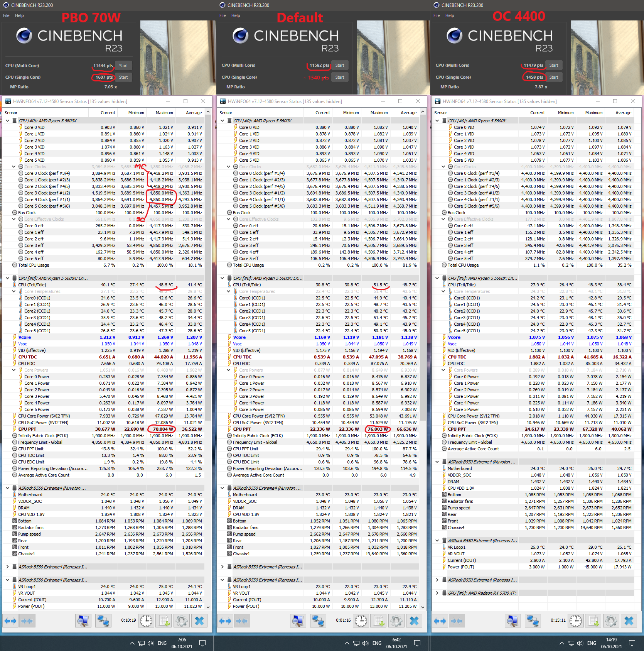Click blue X close icon in right HWiNFO toolbar
The height and width of the screenshot is (651, 644).
point(629,621)
